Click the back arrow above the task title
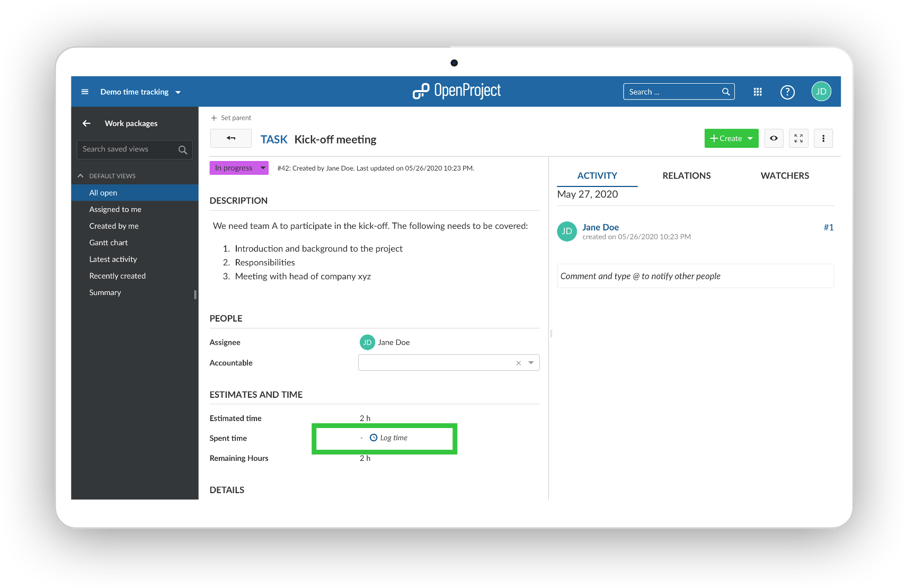This screenshot has height=588, width=906. click(x=230, y=138)
